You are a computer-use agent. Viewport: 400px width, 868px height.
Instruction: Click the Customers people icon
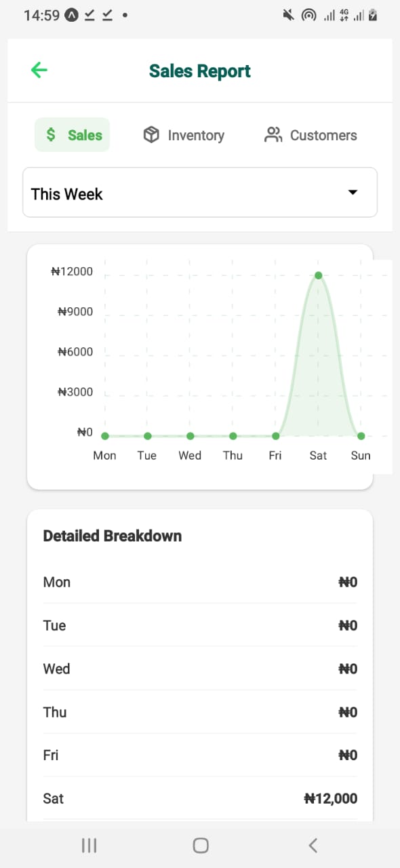click(273, 135)
